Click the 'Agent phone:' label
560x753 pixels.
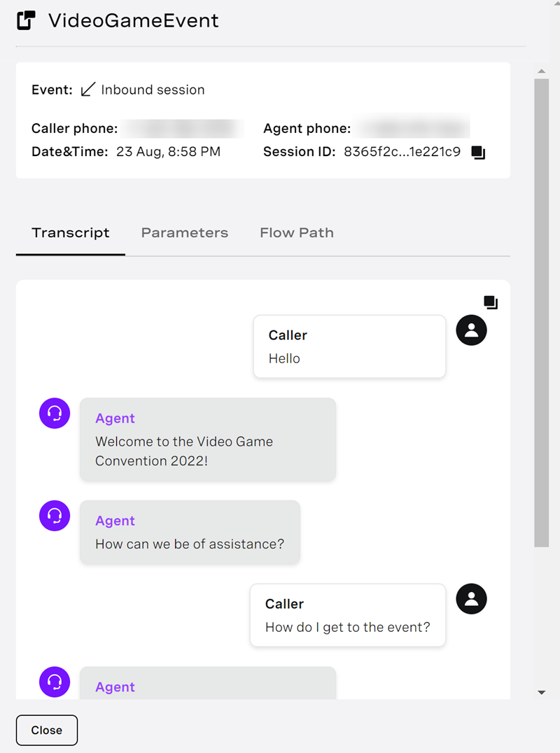pyautogui.click(x=307, y=129)
